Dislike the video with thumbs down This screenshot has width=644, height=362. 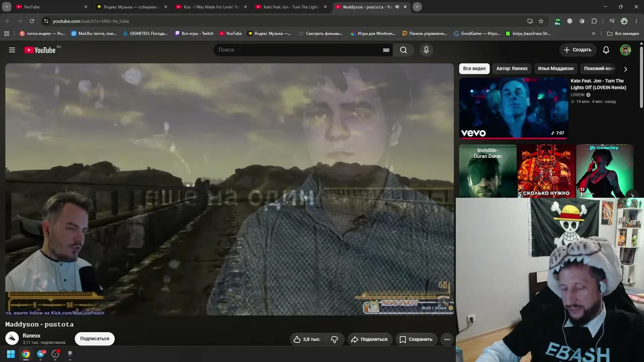tap(335, 339)
